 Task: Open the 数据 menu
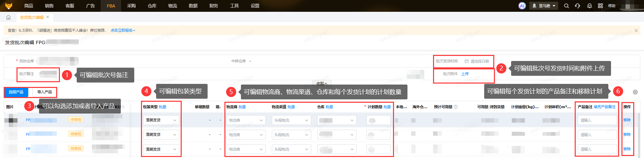point(193,6)
